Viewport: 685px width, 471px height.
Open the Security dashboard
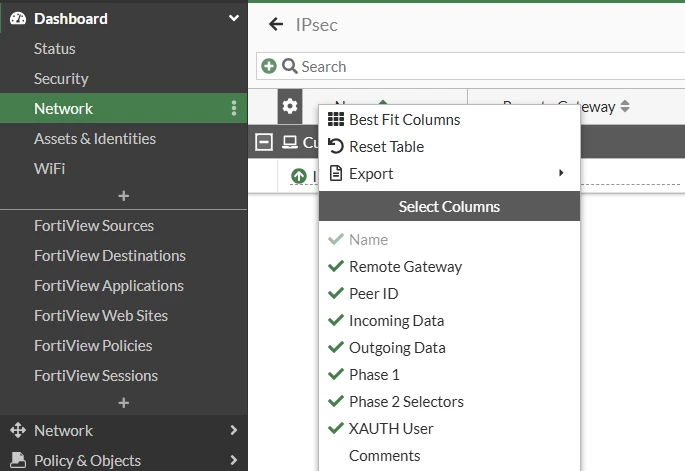pos(61,79)
